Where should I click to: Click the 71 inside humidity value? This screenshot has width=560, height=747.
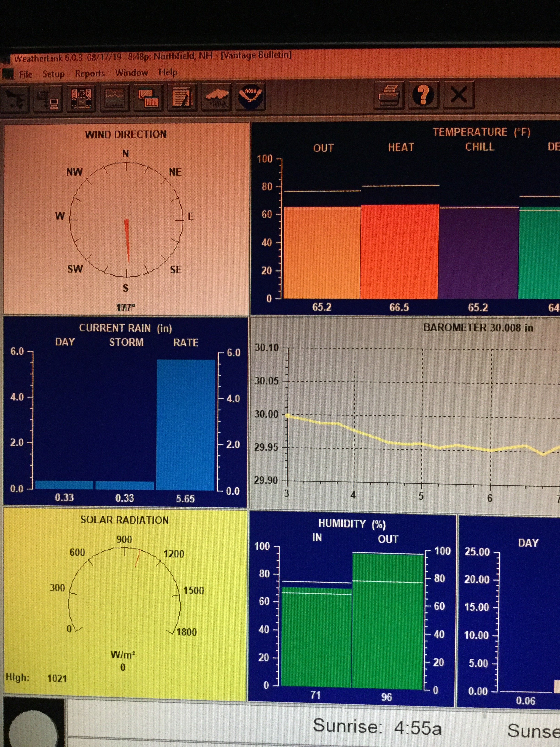(315, 695)
